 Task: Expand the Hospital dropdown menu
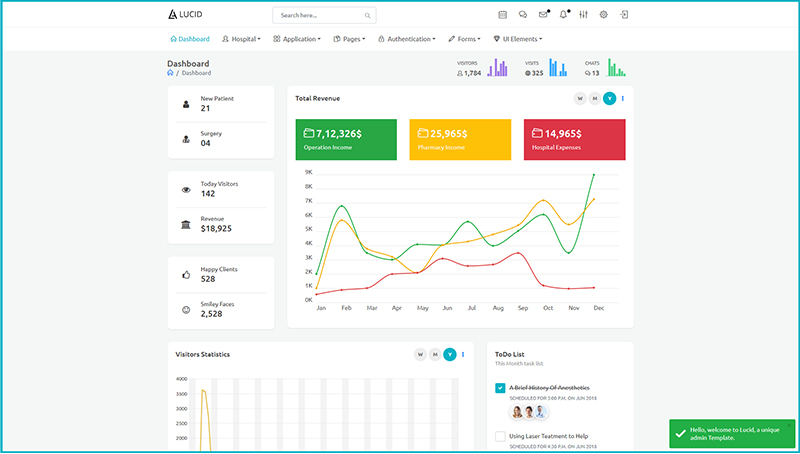[x=241, y=39]
